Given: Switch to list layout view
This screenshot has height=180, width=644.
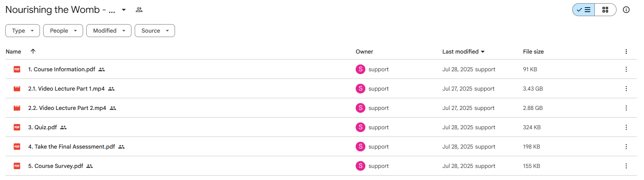Looking at the screenshot, I should pyautogui.click(x=584, y=10).
